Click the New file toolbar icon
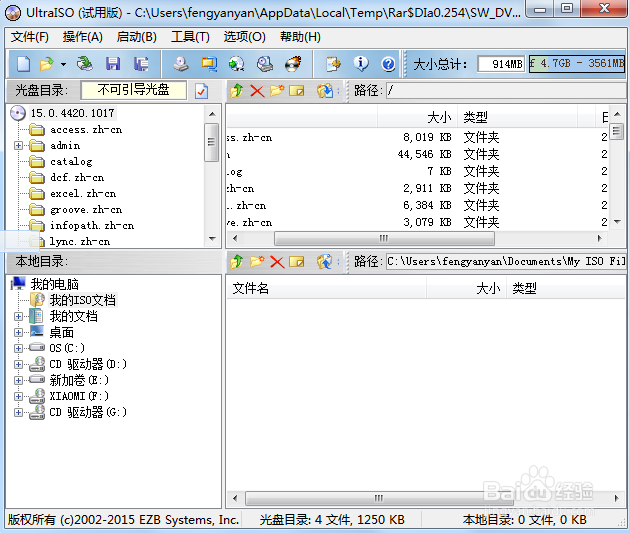Image resolution: width=630 pixels, height=533 pixels. coord(23,64)
